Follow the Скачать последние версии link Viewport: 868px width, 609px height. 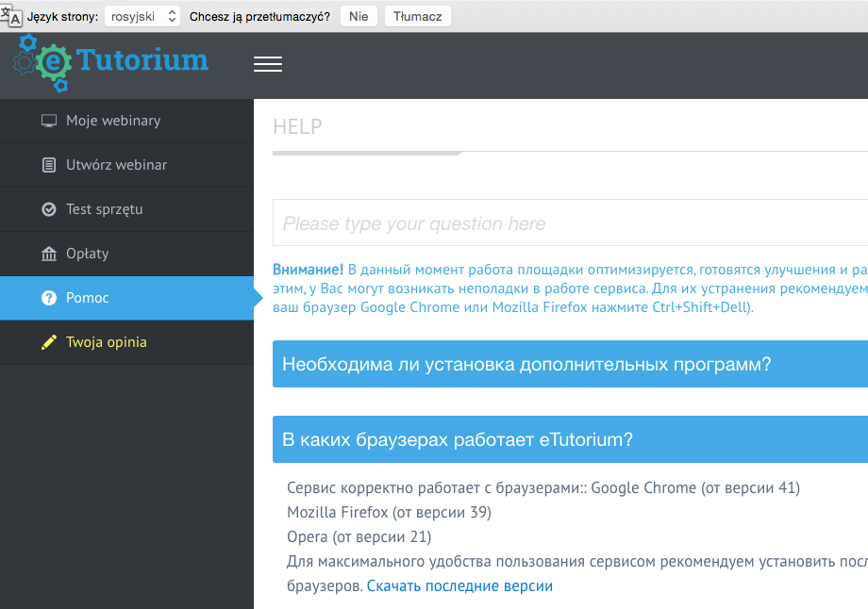click(x=459, y=585)
